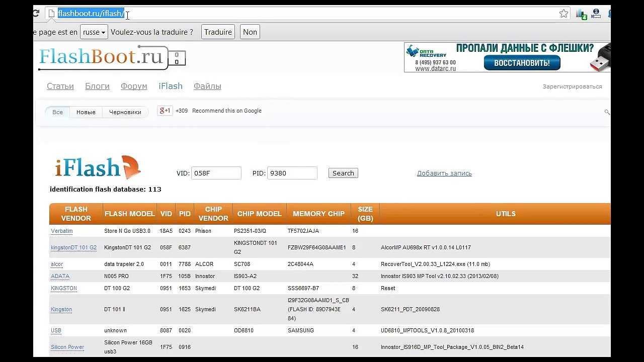Open the bar-chart extension with green badge
This screenshot has width=644, height=362.
point(582,14)
